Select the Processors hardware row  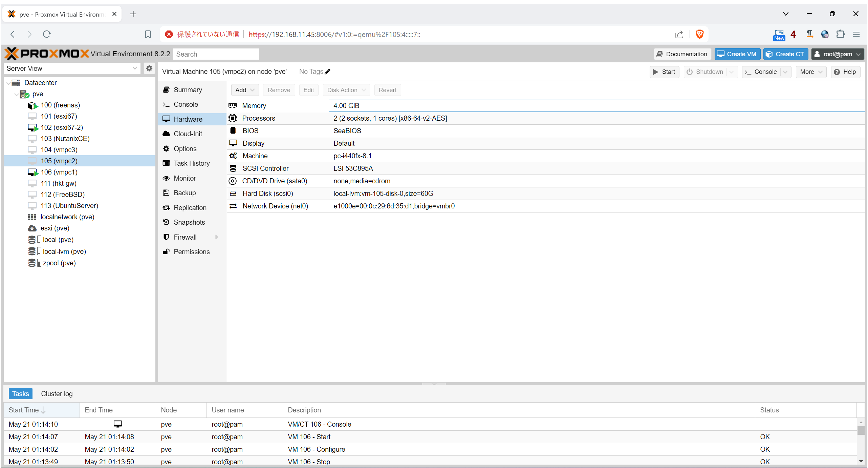tap(546, 118)
